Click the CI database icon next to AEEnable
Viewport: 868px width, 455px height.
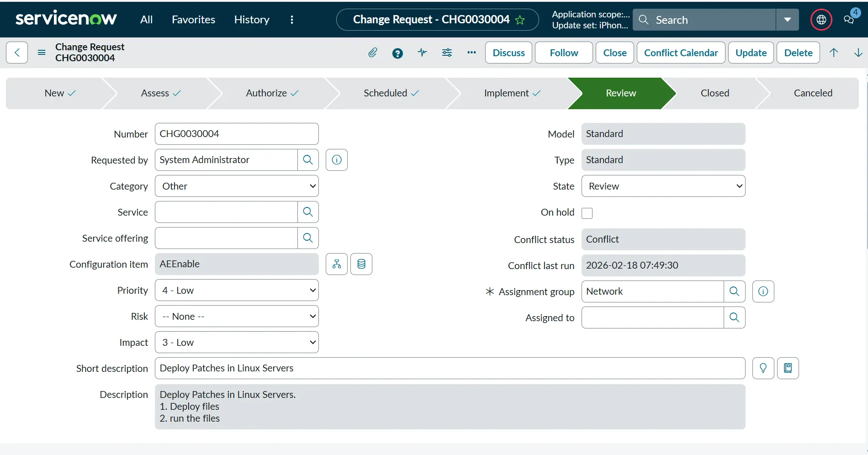(361, 264)
